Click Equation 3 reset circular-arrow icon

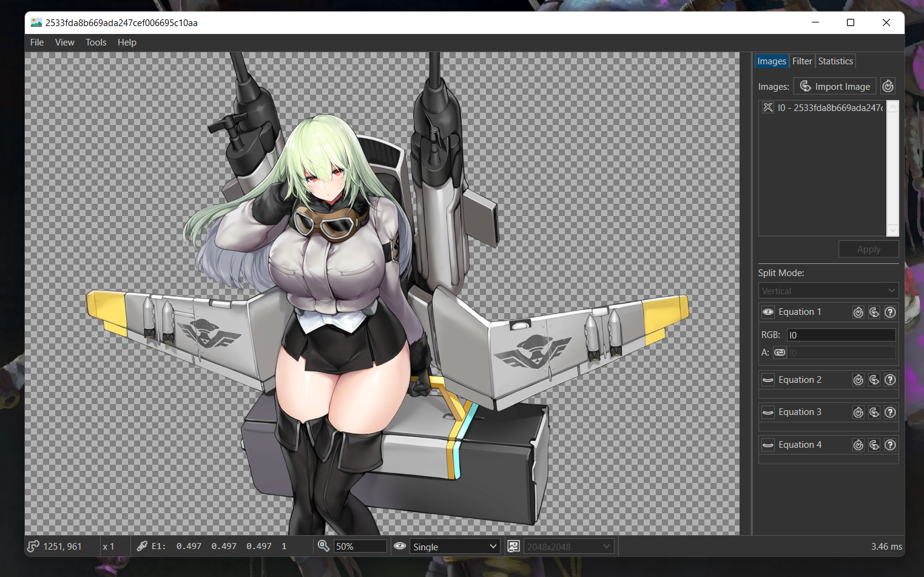858,412
